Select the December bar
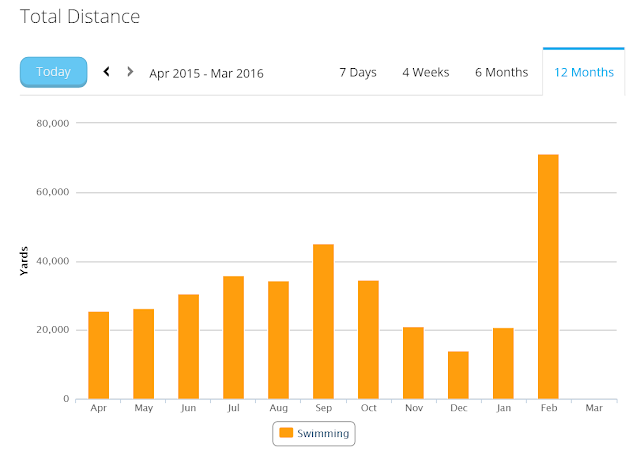 point(458,375)
